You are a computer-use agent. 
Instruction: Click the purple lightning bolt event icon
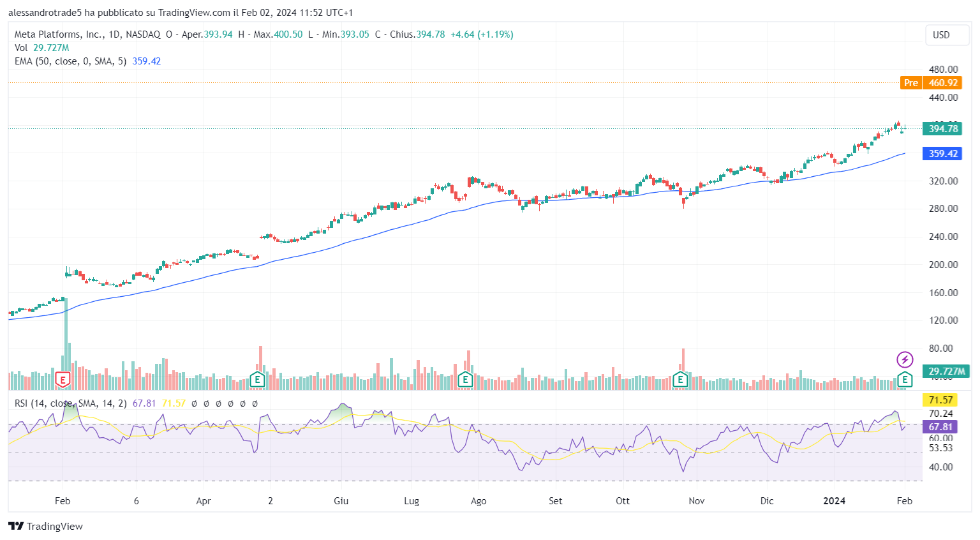(x=905, y=359)
